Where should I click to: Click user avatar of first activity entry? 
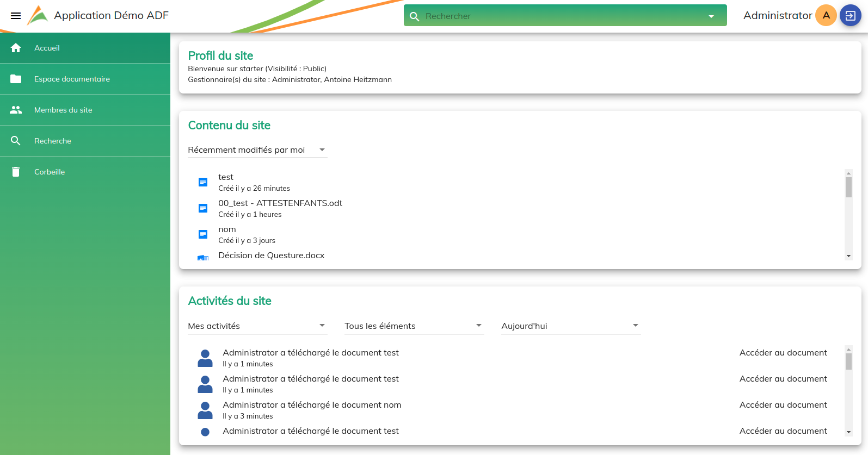205,358
